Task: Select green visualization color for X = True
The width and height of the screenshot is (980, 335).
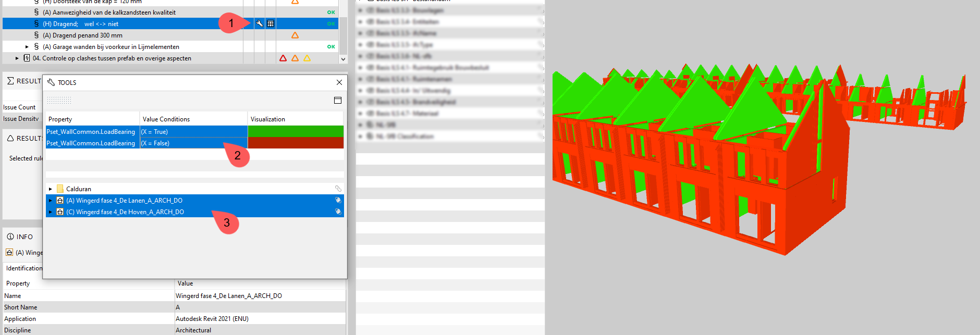Action: tap(296, 131)
